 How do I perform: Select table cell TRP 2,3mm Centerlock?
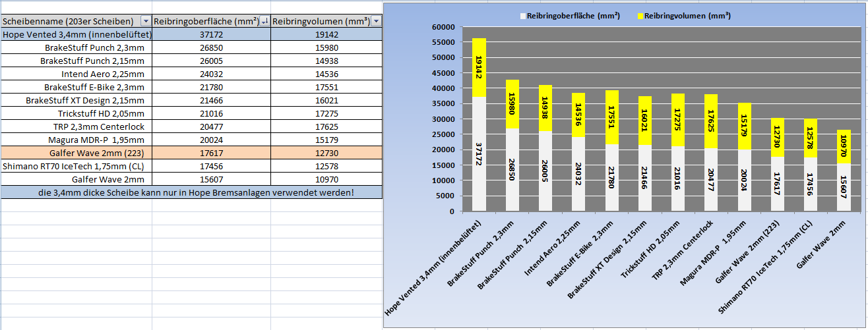(x=77, y=127)
